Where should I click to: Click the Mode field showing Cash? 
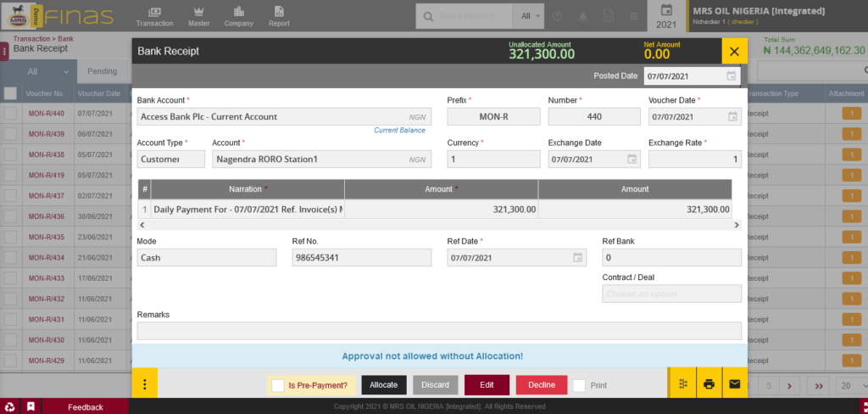pos(207,258)
